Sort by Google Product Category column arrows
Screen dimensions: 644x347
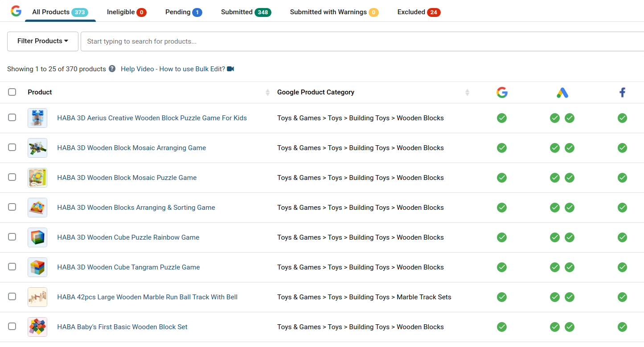[x=467, y=92]
